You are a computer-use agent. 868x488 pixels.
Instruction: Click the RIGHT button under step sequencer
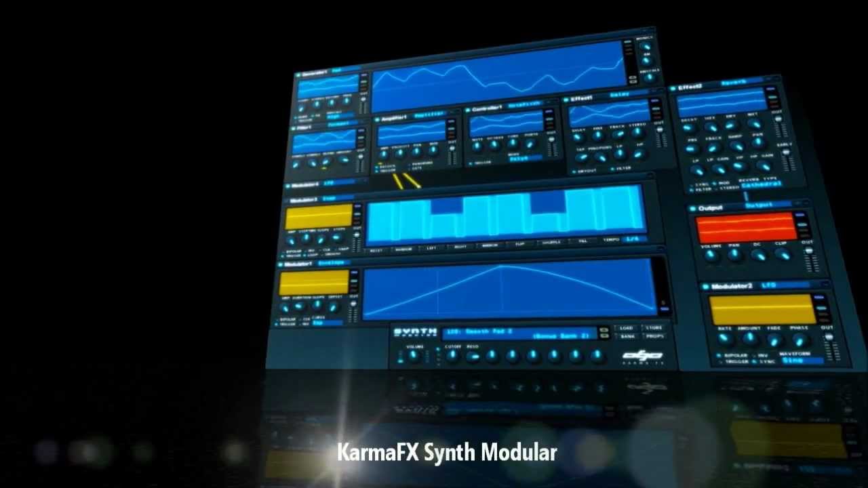click(x=460, y=247)
